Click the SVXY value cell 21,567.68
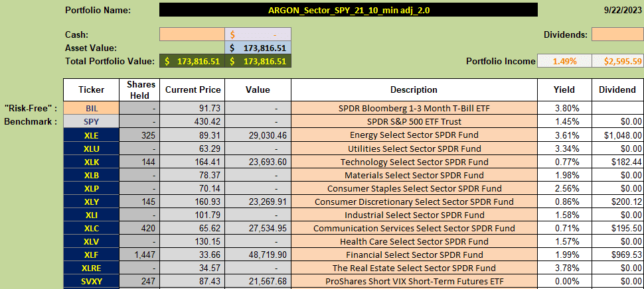Viewport: 644px width, 289px height. click(x=258, y=282)
